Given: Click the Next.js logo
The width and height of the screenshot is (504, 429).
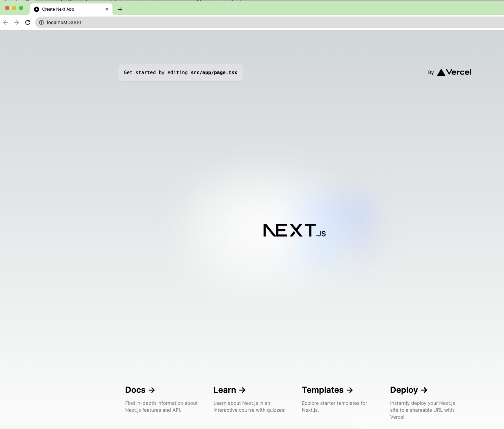Looking at the screenshot, I should point(295,230).
